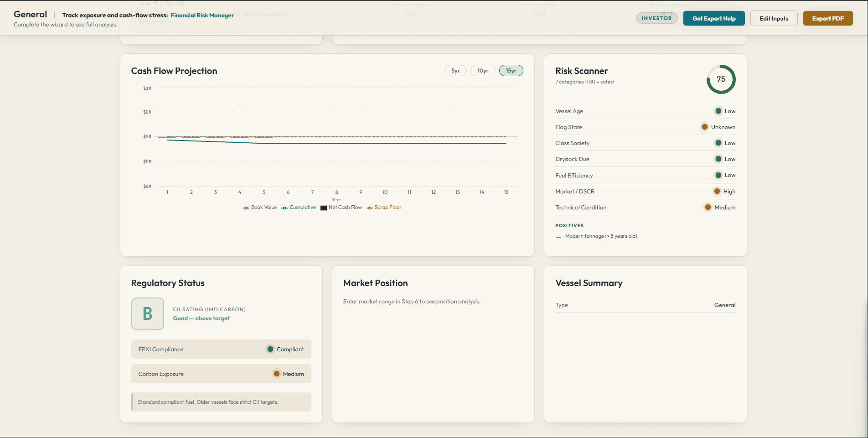Click the Market / DSCR amber status dot
Image resolution: width=868 pixels, height=438 pixels.
(x=717, y=191)
